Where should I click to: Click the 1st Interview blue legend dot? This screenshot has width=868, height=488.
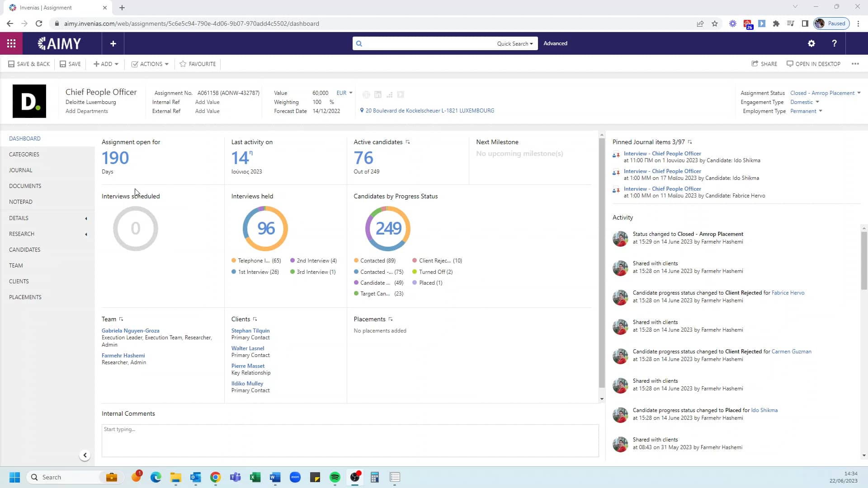pos(234,272)
